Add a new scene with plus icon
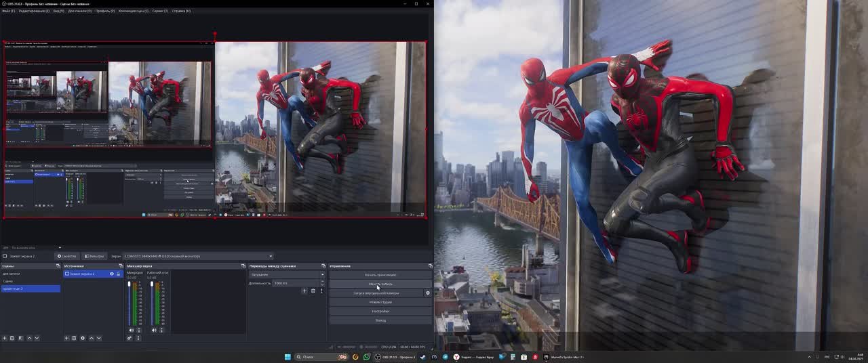Screen dimensions: 868x363 tap(4, 338)
